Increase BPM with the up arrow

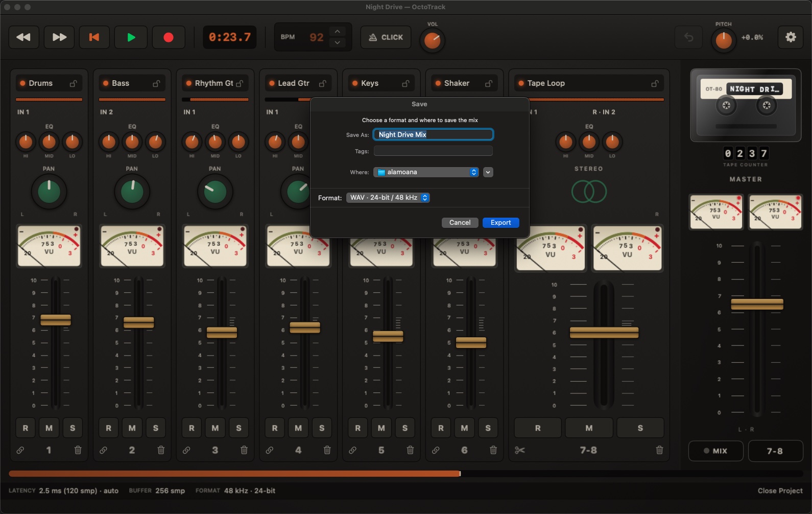tap(337, 32)
